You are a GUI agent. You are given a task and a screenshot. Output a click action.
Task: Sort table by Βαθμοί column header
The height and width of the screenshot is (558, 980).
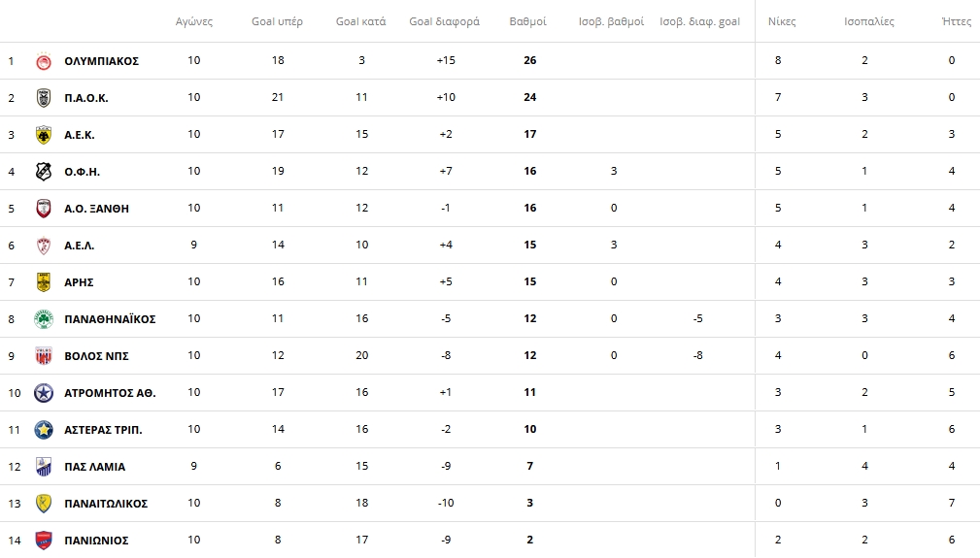527,22
